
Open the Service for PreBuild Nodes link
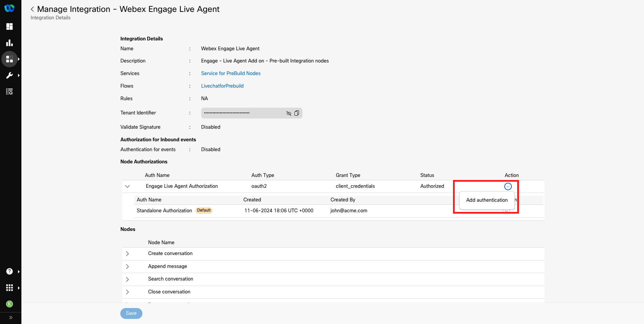(x=231, y=73)
